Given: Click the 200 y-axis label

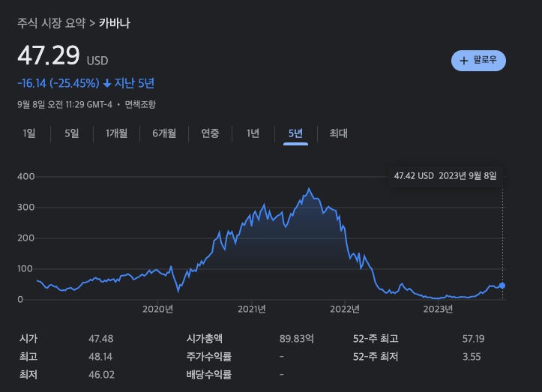Looking at the screenshot, I should pos(26,238).
